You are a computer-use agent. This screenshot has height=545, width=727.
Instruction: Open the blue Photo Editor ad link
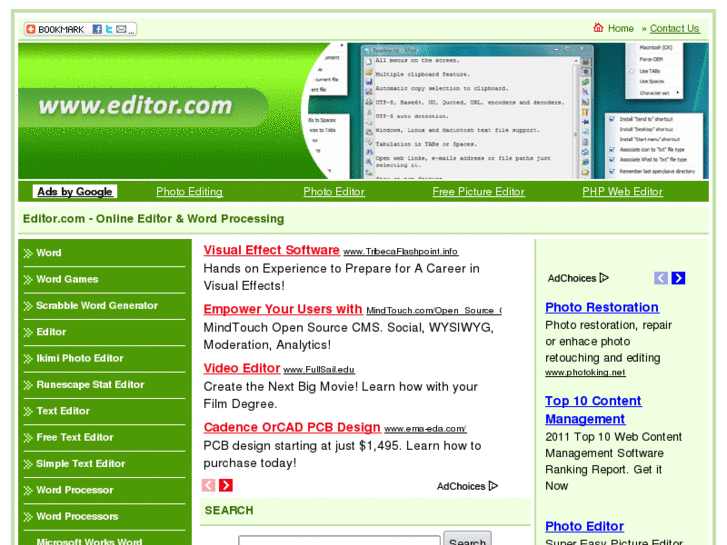coord(584,526)
